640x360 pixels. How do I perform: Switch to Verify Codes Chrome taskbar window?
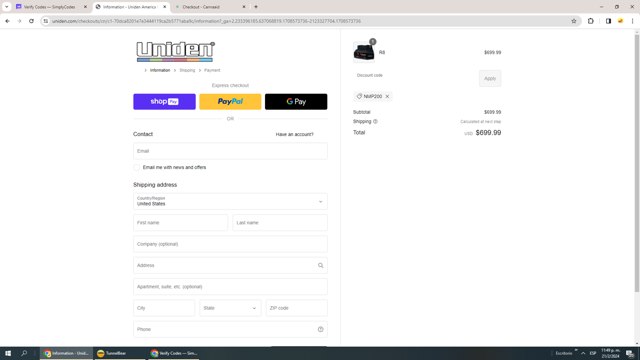[x=173, y=353]
